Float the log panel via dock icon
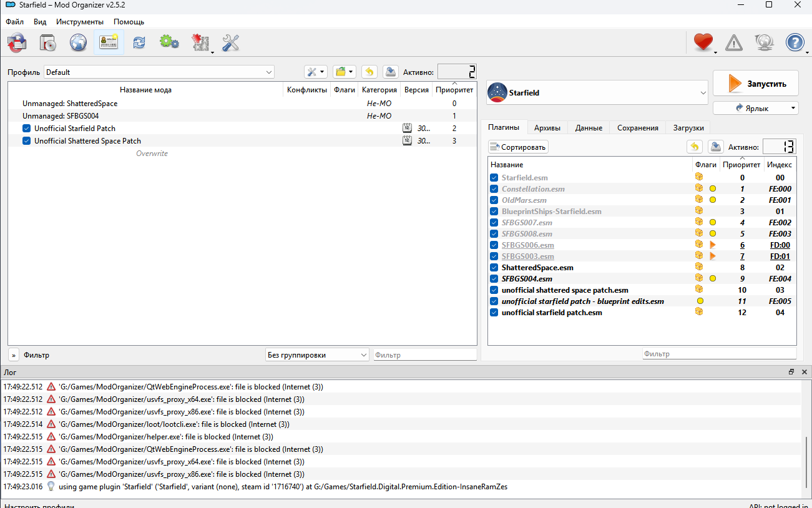Image resolution: width=812 pixels, height=508 pixels. [791, 372]
